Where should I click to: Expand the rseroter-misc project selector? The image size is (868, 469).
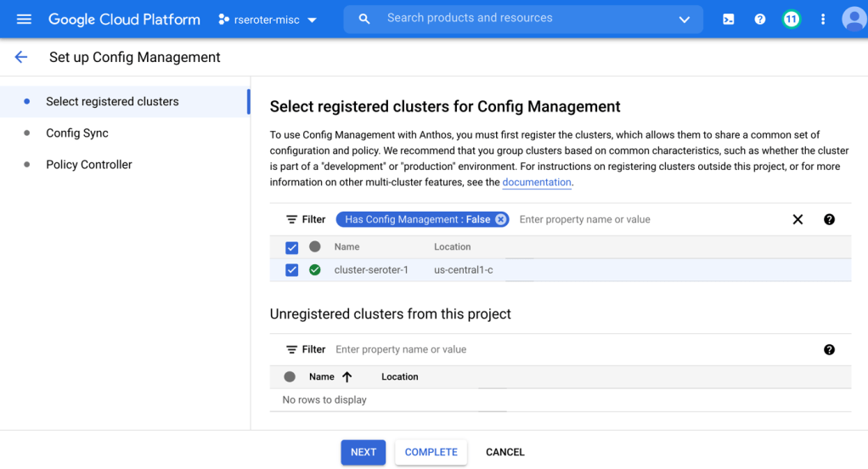click(268, 20)
